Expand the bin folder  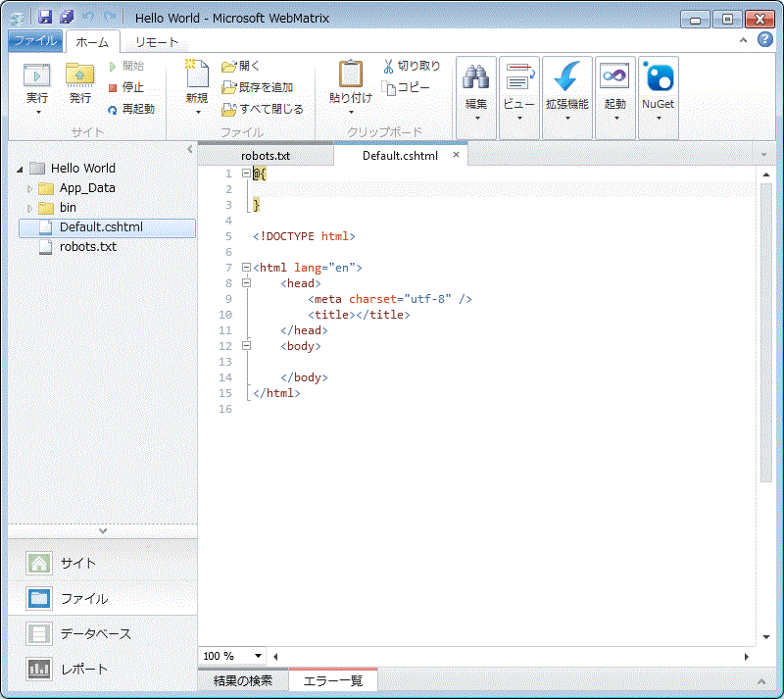[x=29, y=208]
